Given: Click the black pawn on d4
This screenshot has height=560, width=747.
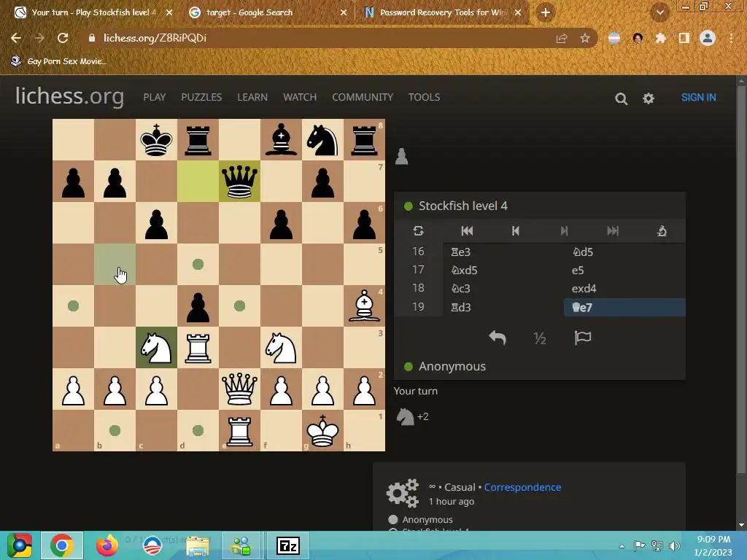Looking at the screenshot, I should [x=198, y=306].
